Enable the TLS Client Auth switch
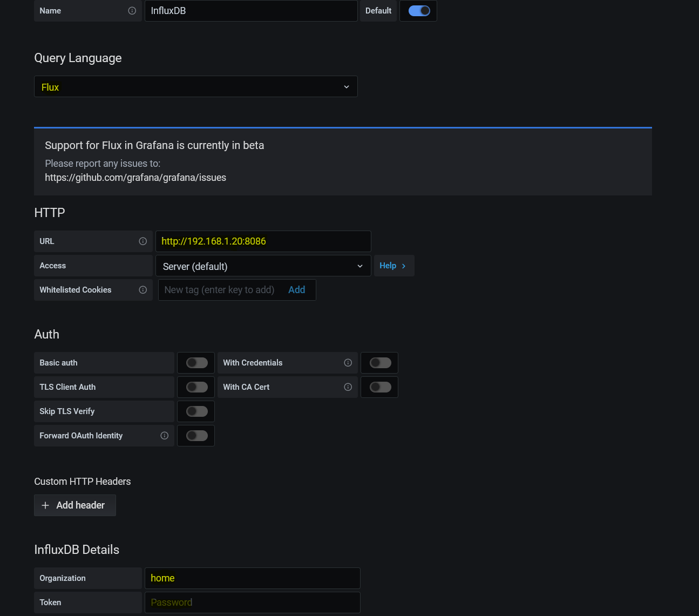This screenshot has width=699, height=616. (196, 387)
